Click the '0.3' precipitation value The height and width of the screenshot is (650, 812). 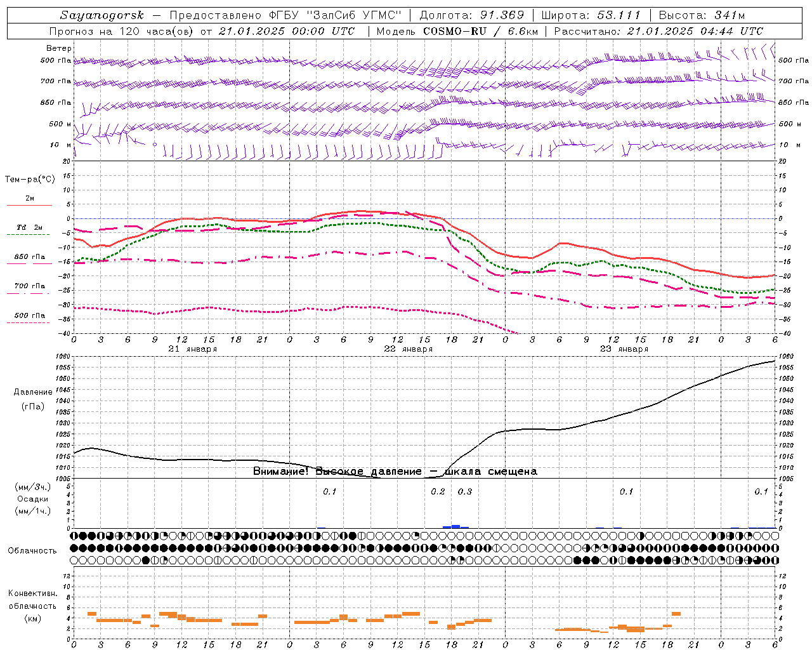click(x=465, y=491)
